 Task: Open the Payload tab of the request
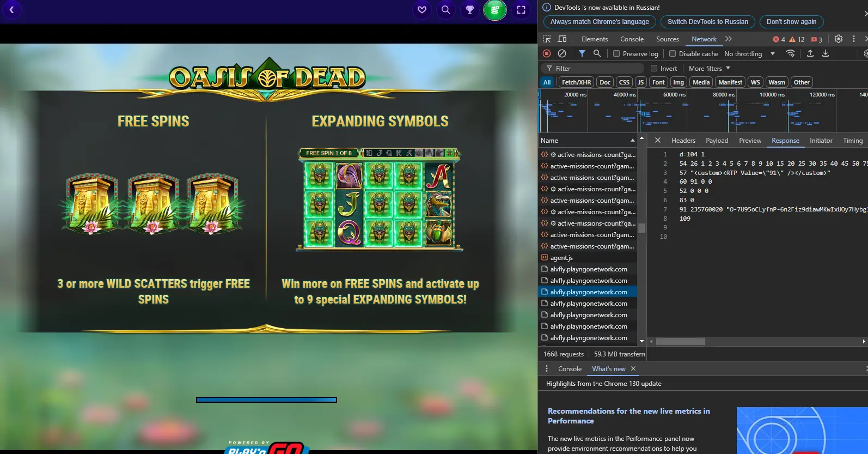pos(717,141)
